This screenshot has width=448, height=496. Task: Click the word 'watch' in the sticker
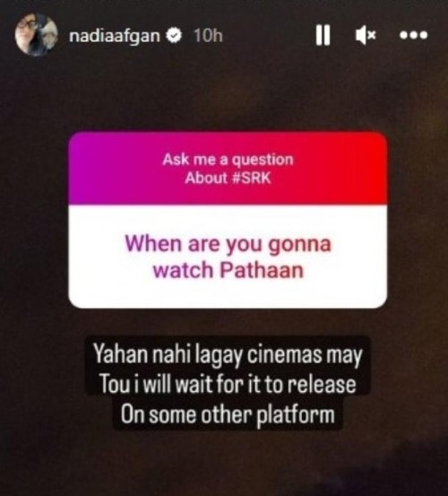183,271
